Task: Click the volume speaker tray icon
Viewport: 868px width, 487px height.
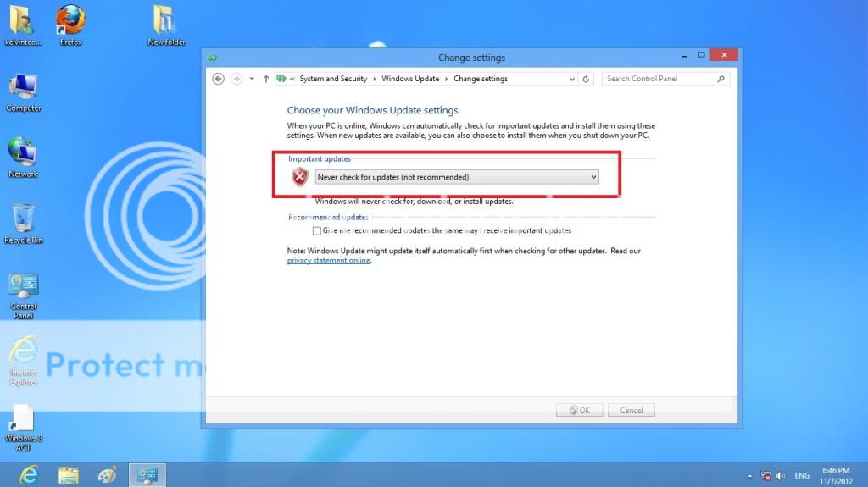Action: (x=779, y=476)
